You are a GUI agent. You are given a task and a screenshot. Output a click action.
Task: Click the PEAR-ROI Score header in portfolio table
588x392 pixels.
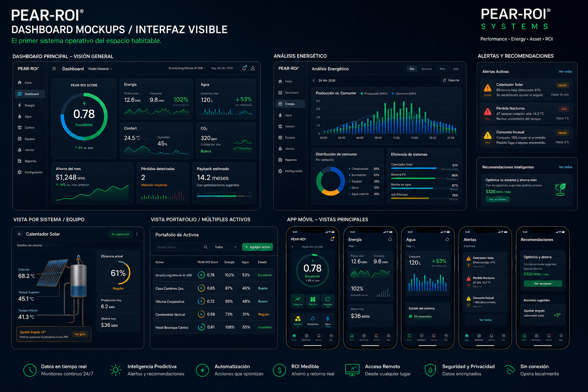click(207, 262)
